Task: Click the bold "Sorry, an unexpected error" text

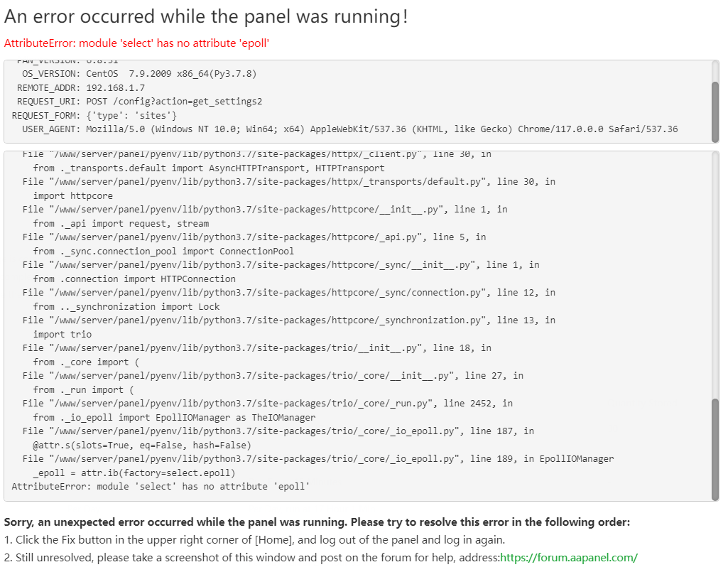Action: [317, 522]
